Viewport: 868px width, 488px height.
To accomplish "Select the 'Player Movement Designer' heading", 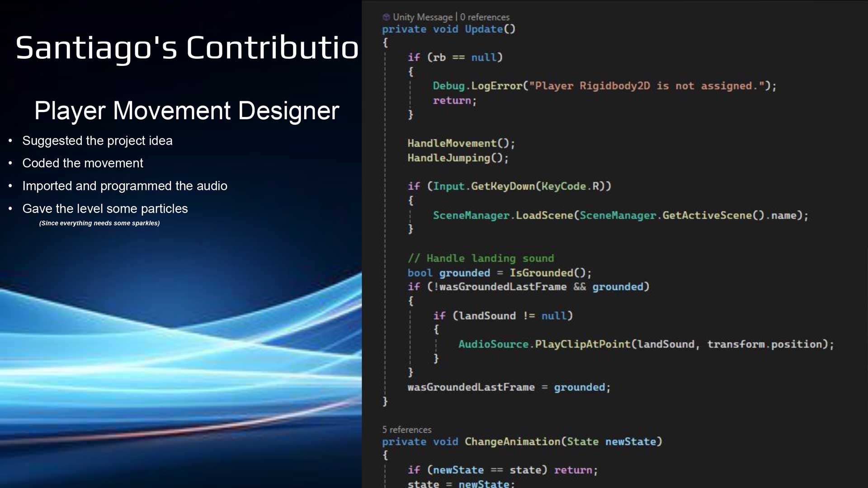I will coord(187,111).
